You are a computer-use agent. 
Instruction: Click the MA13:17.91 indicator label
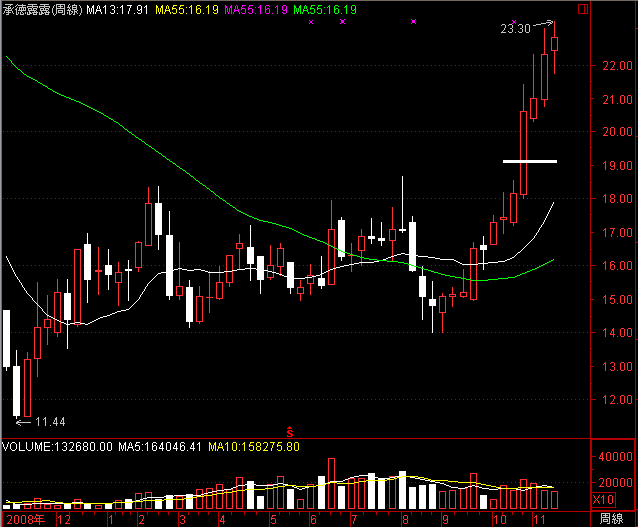(x=117, y=10)
